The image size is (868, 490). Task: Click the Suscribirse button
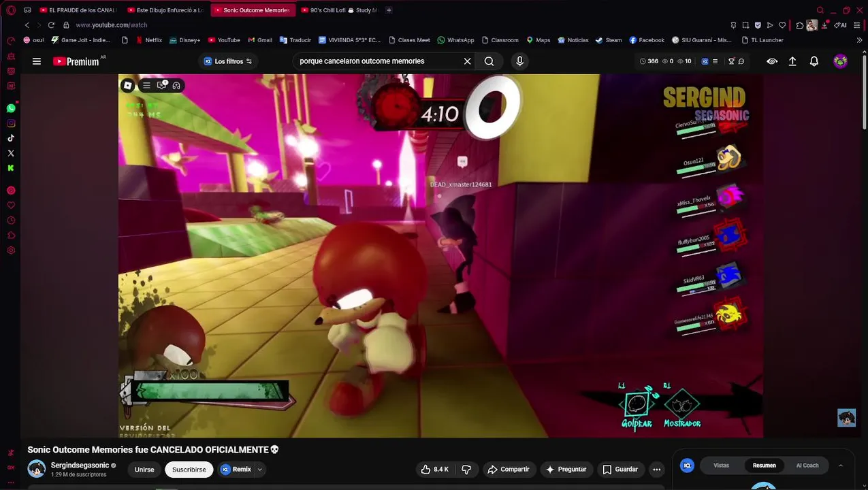coord(189,470)
